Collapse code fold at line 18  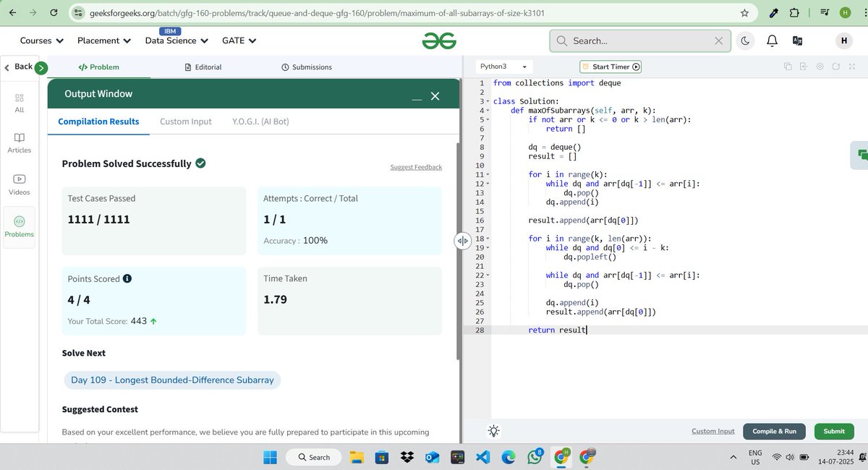click(x=488, y=239)
